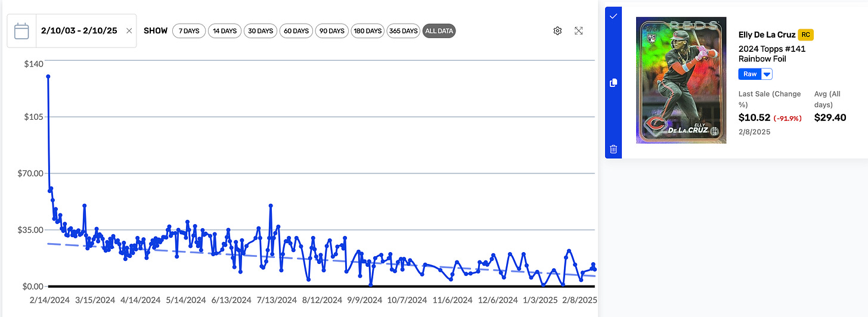Click the 2/8/2025 last sale date
The height and width of the screenshot is (317, 868).
(754, 132)
